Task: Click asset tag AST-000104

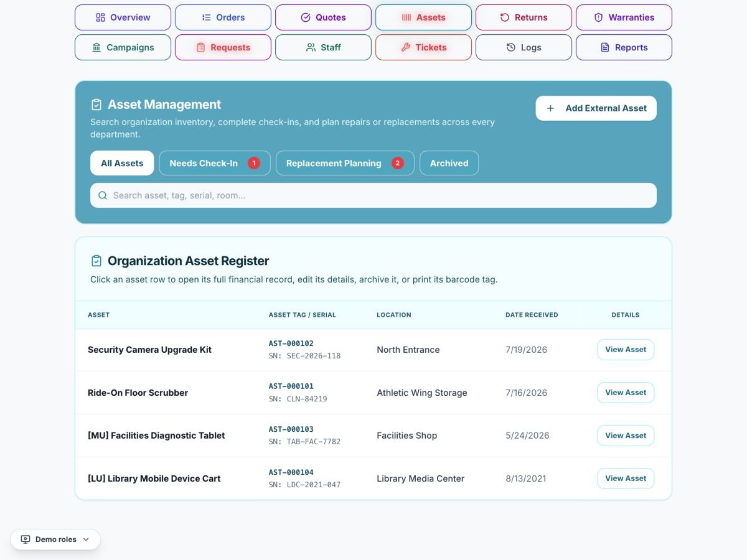Action: pyautogui.click(x=291, y=472)
